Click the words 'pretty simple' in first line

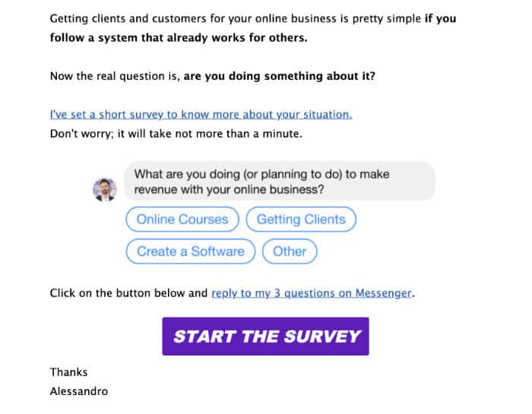386,18
